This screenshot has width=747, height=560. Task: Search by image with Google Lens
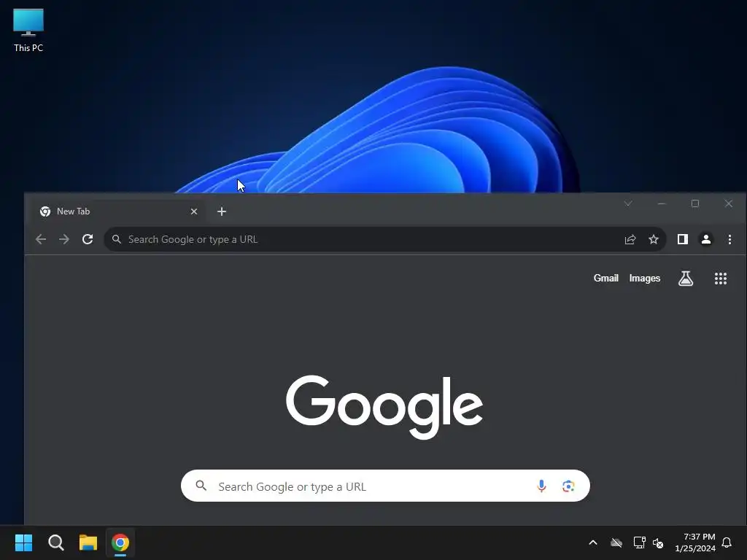[568, 486]
